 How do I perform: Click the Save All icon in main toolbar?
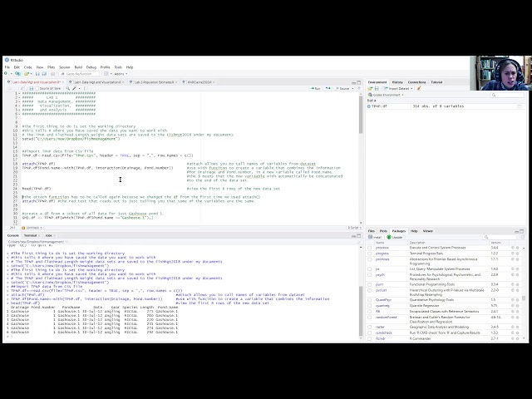coord(44,74)
